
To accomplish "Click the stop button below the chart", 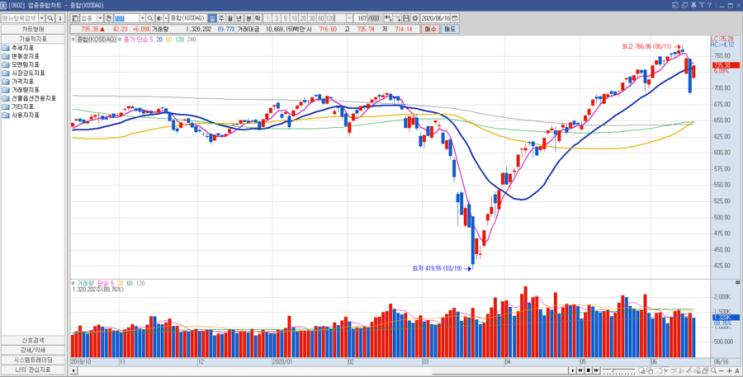I will 588,370.
